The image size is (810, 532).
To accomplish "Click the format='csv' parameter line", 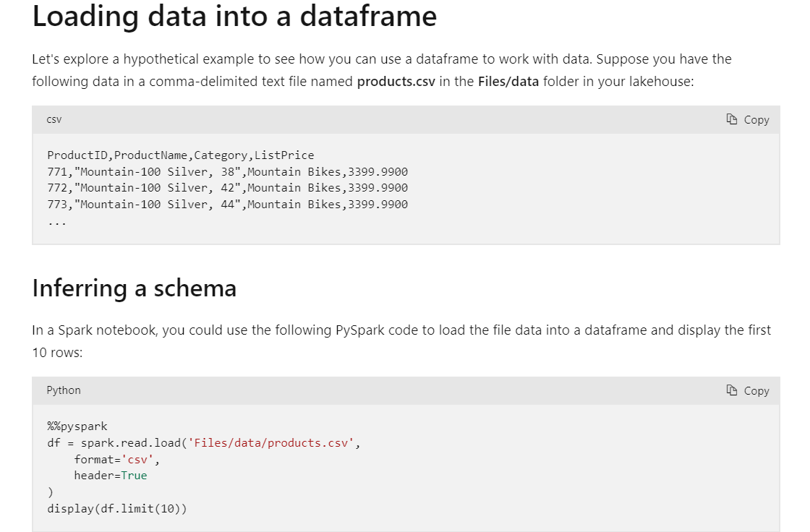I will pyautogui.click(x=116, y=458).
